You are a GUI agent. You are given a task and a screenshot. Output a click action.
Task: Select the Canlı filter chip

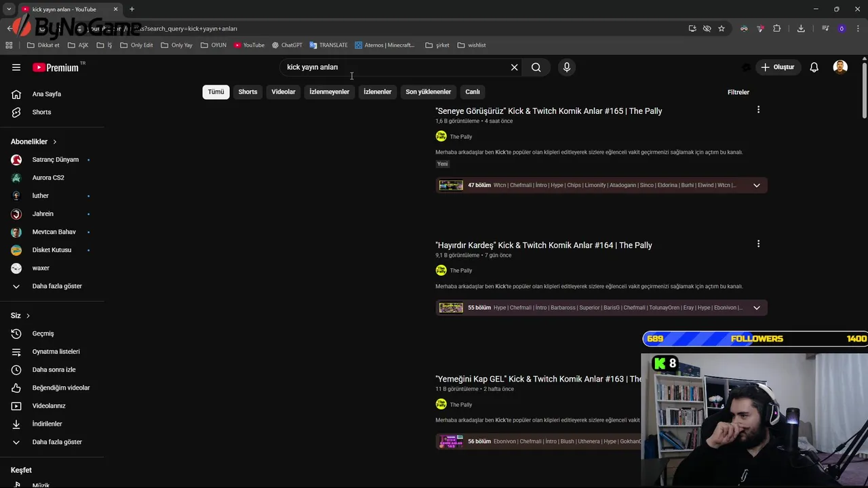tap(472, 91)
